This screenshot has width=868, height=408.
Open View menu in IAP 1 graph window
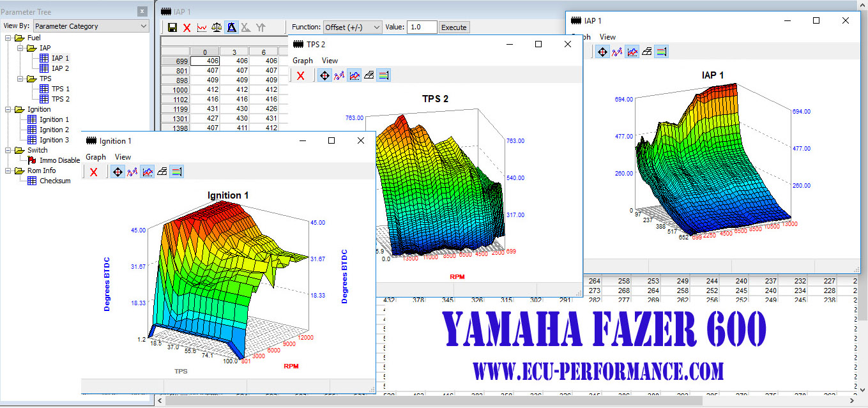608,37
